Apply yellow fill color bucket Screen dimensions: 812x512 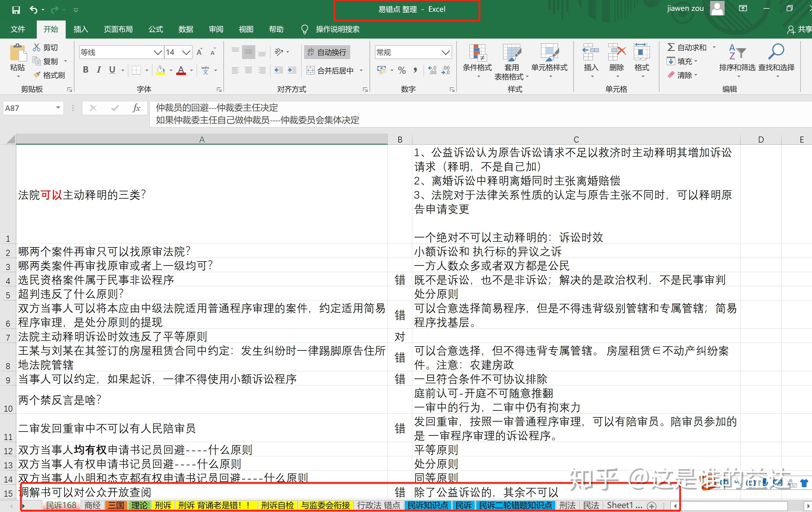point(161,70)
